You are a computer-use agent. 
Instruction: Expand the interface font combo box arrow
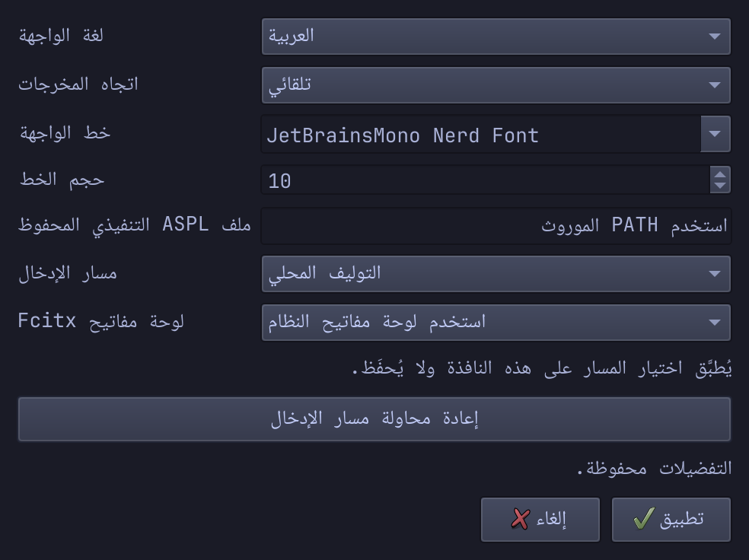point(715,134)
